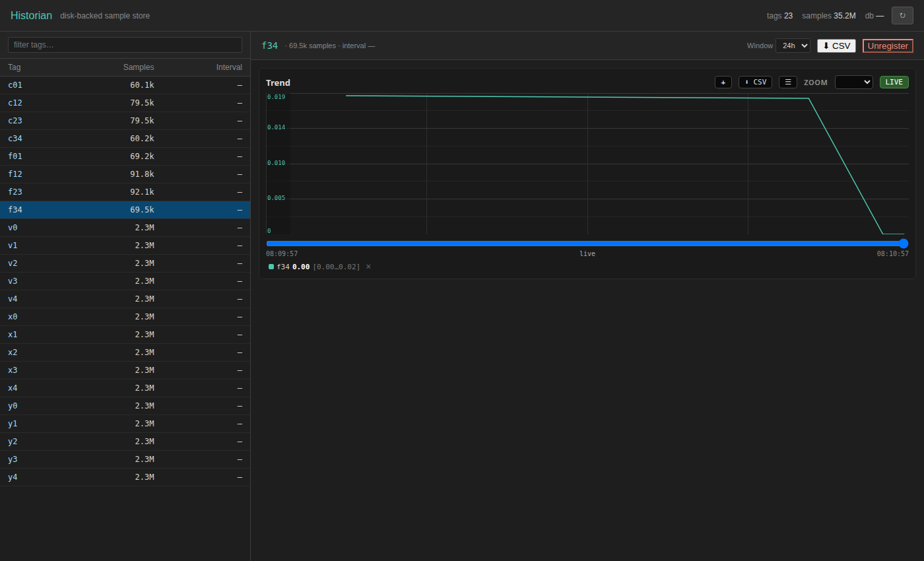924x561 pixels.
Task: Open the trend list menu icon
Action: (788, 82)
